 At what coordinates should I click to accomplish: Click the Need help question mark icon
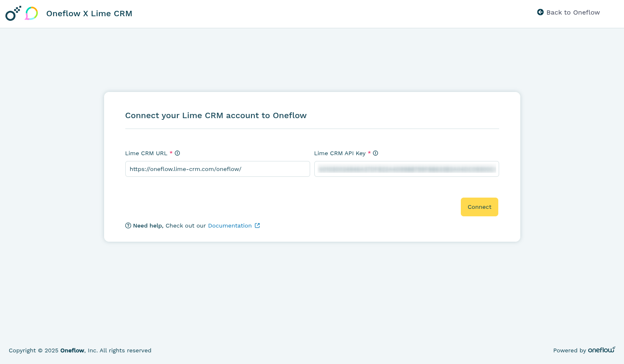(128, 225)
